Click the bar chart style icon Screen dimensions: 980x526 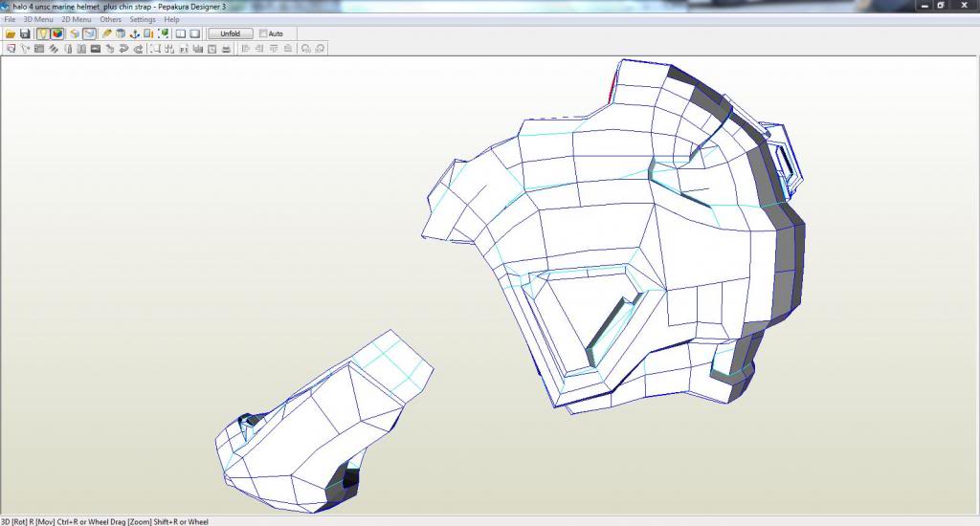(x=197, y=49)
